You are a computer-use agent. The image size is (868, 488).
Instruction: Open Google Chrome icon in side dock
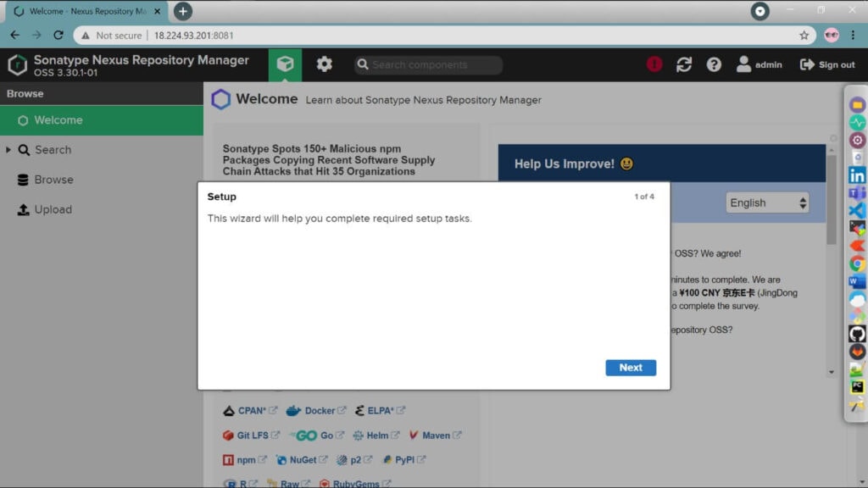click(x=857, y=264)
